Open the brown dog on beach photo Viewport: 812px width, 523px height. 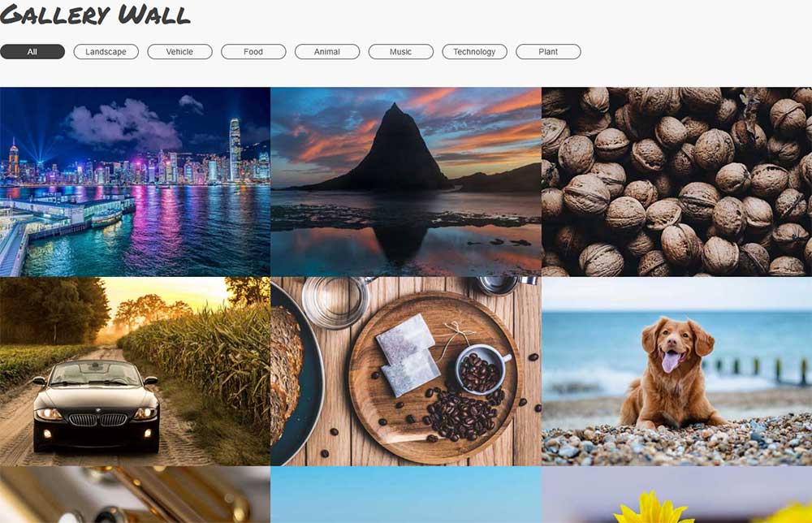point(677,371)
